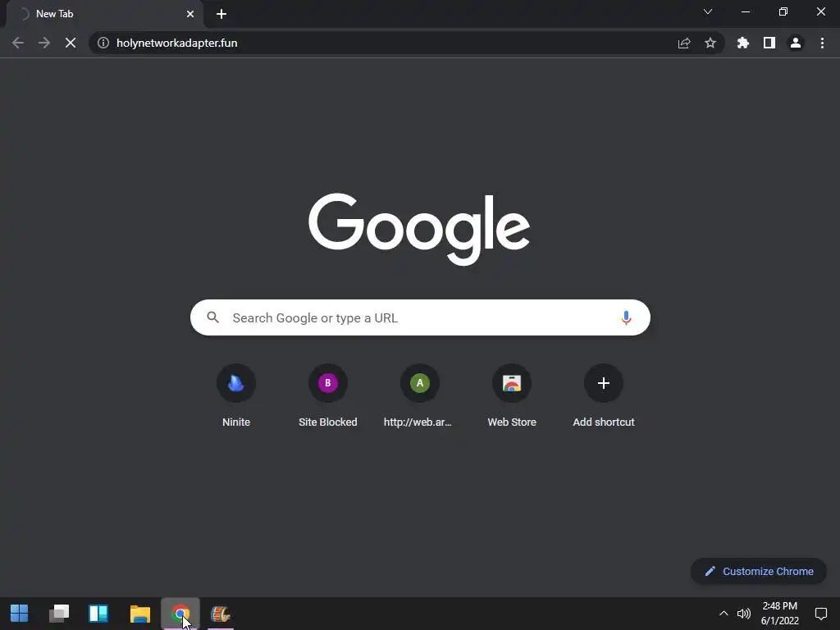
Task: View site information icon in address bar
Action: pos(103,43)
